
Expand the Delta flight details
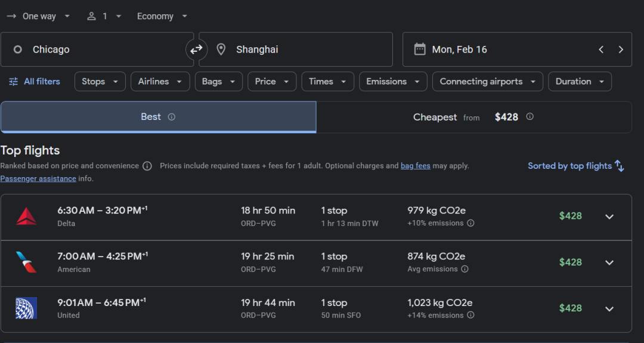pos(609,217)
